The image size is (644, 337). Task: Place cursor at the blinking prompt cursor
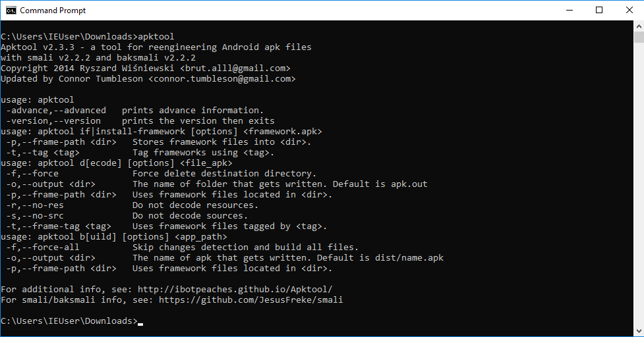point(140,322)
